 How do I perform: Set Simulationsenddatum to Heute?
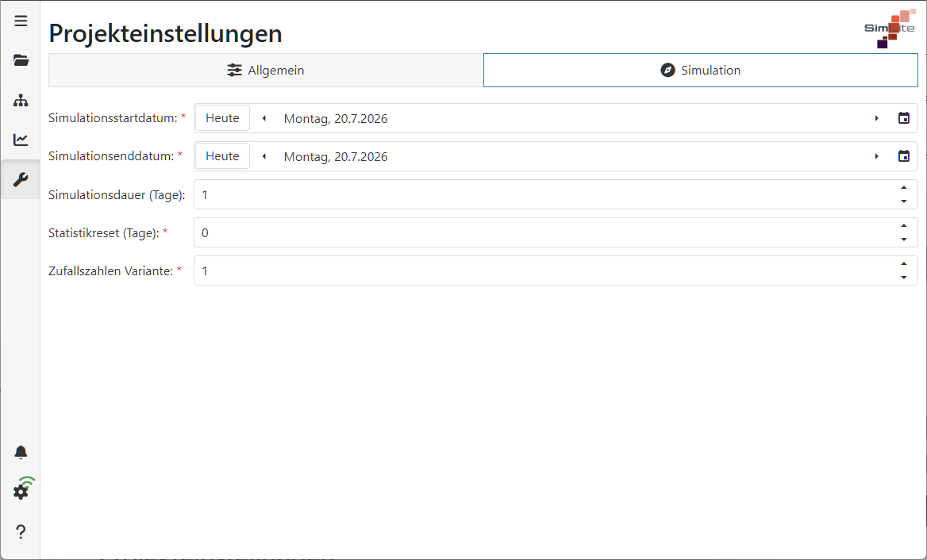click(222, 156)
